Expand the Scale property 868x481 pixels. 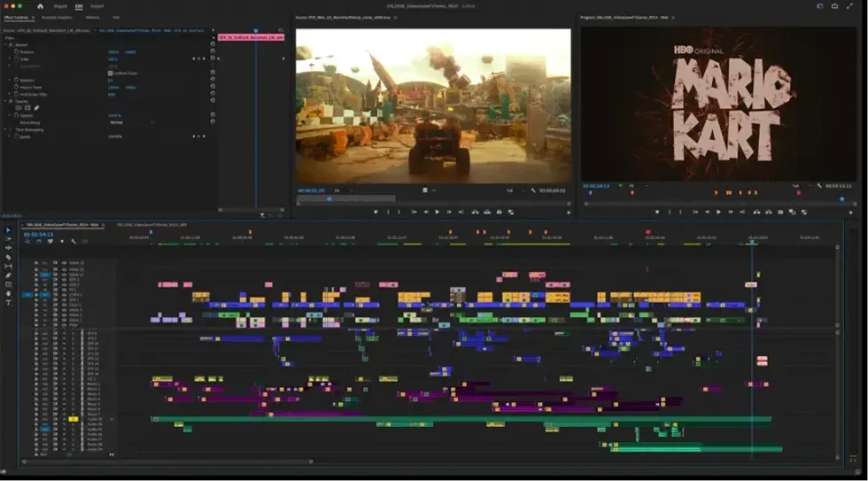point(10,58)
